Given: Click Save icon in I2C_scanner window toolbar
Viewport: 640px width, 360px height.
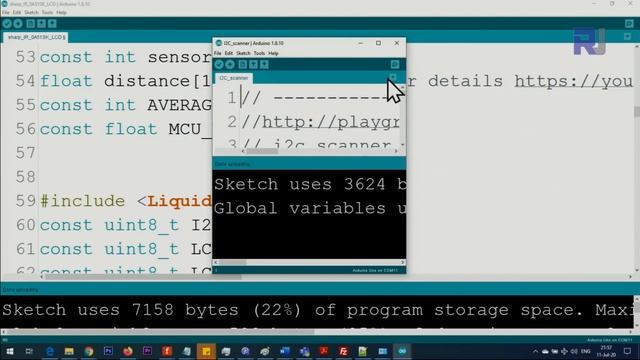Looking at the screenshot, I should [264, 64].
